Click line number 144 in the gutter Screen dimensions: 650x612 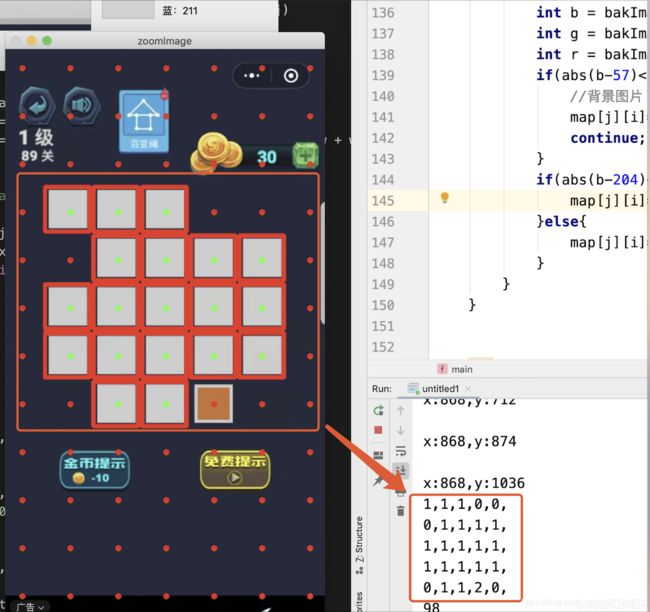coord(383,180)
